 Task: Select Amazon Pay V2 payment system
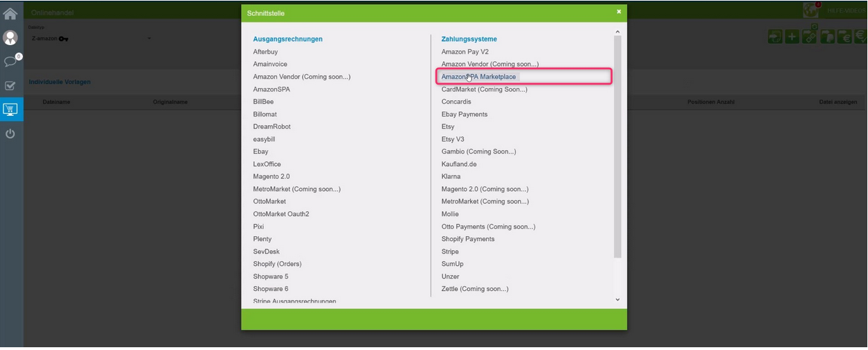pyautogui.click(x=465, y=52)
